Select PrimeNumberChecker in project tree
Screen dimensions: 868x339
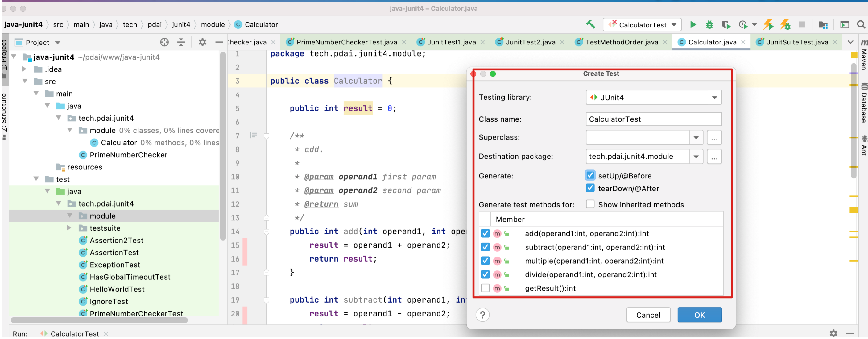coord(128,155)
